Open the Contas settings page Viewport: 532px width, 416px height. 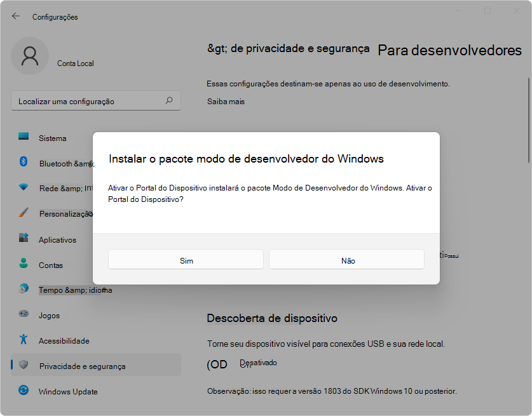click(51, 265)
